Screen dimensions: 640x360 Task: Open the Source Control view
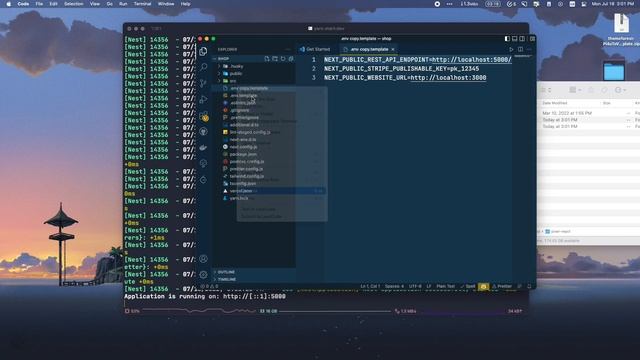click(x=203, y=83)
